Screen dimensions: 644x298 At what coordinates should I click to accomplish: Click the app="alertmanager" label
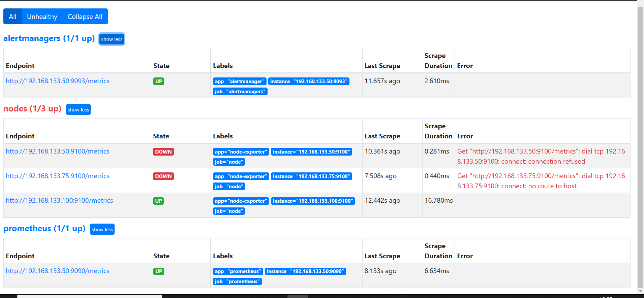point(240,81)
